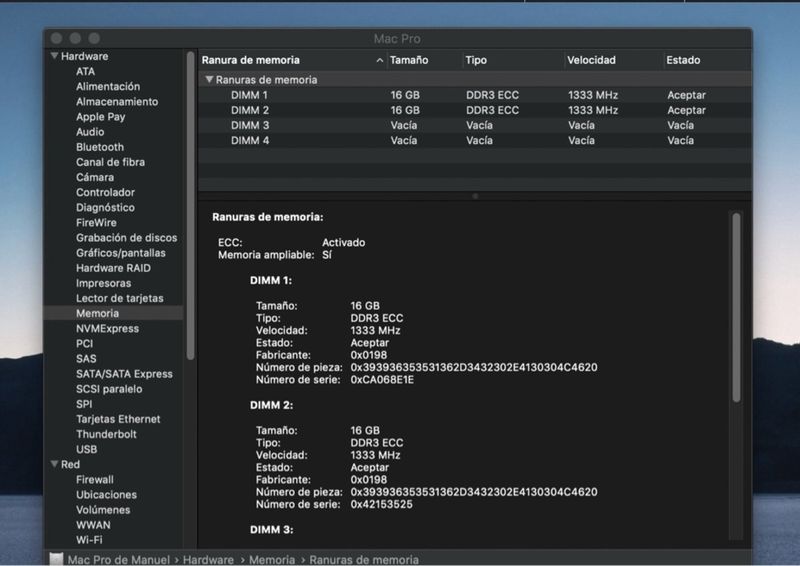Open Tarjetas Ethernet in the sidebar
Screen dimensions: 800x566
[x=118, y=419]
